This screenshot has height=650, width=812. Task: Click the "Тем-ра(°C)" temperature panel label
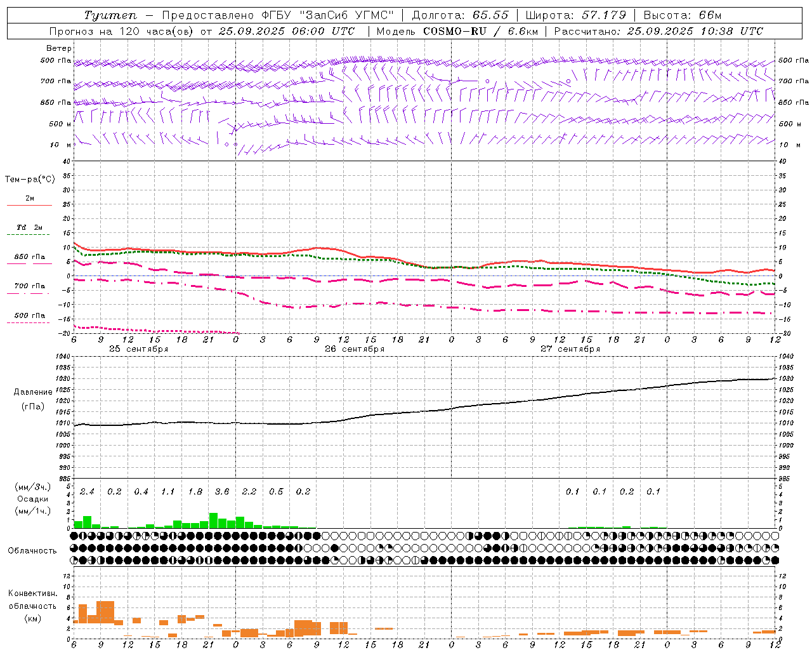click(x=30, y=180)
